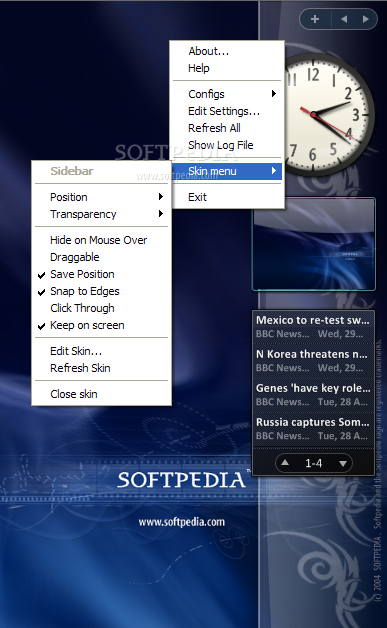Screen dimensions: 387x628
Task: Enable Hide on Mouse Over
Action: pos(101,240)
